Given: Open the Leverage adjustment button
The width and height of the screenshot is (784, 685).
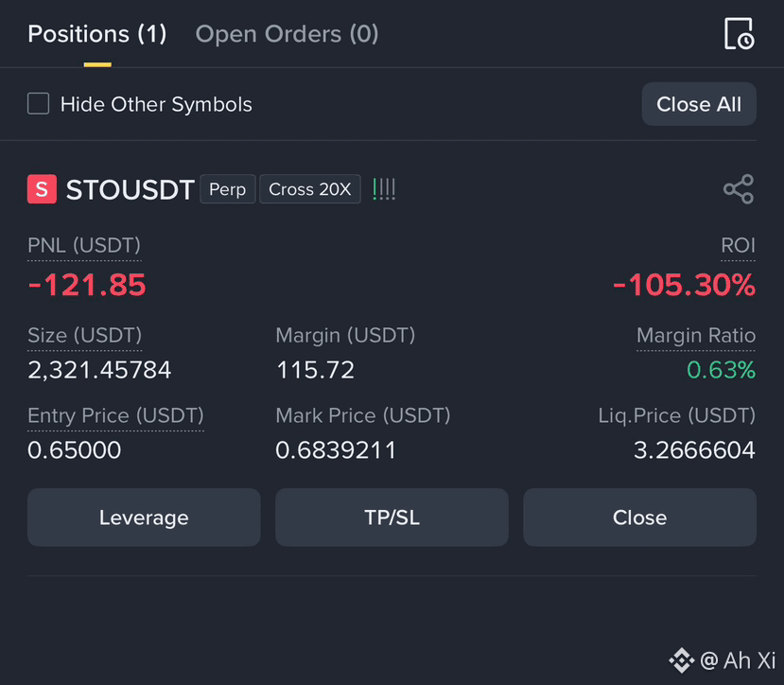Looking at the screenshot, I should 144,518.
